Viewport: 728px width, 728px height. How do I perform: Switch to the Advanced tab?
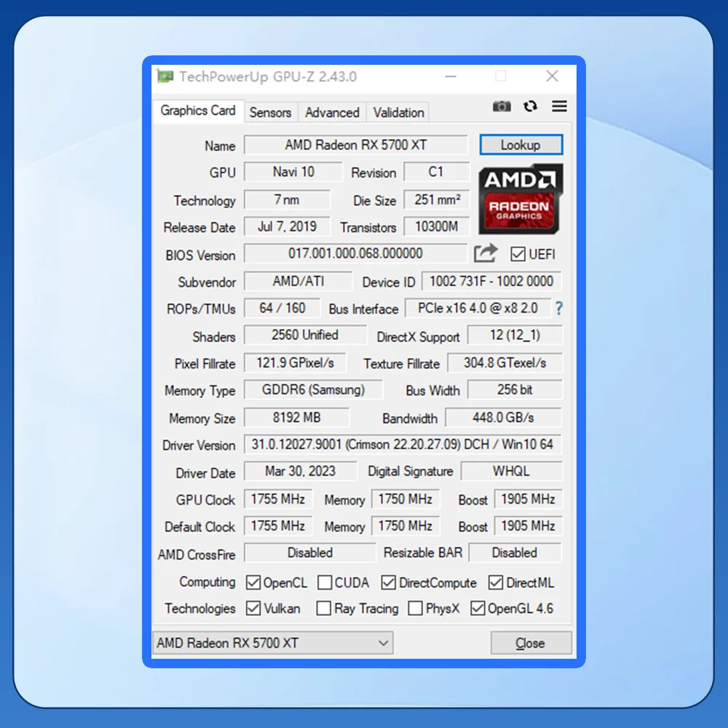point(332,112)
